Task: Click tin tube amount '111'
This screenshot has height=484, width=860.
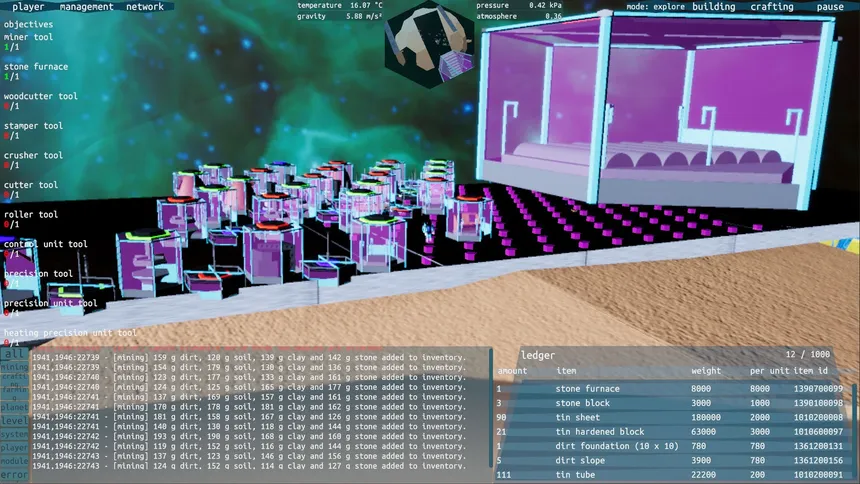Action: point(503,475)
